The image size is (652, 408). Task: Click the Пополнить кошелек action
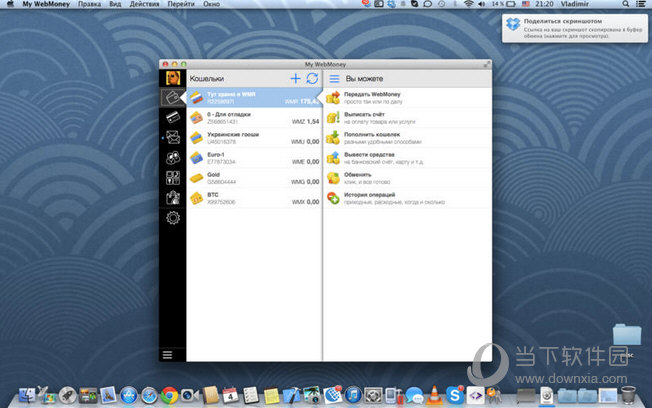tap(408, 138)
